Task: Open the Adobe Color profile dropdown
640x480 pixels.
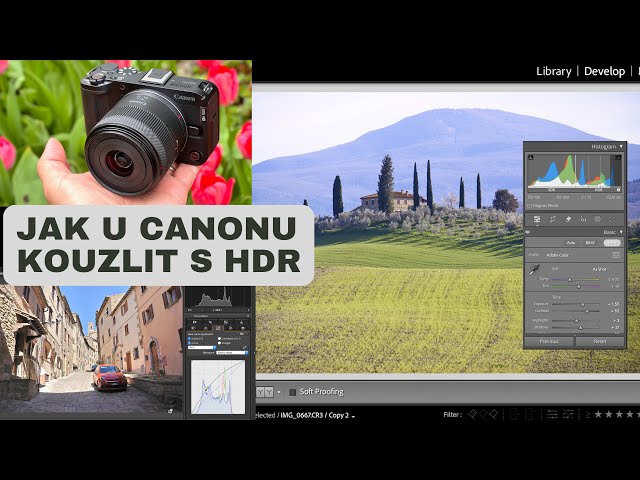Action: 558,255
